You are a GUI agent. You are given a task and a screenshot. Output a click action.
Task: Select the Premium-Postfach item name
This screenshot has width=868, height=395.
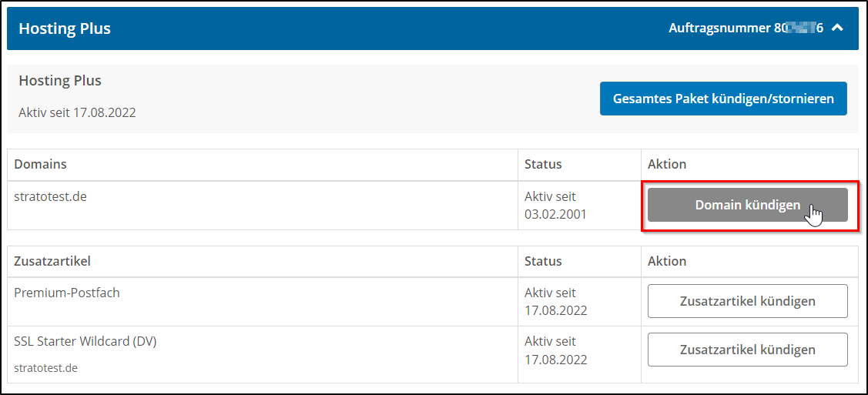click(67, 293)
